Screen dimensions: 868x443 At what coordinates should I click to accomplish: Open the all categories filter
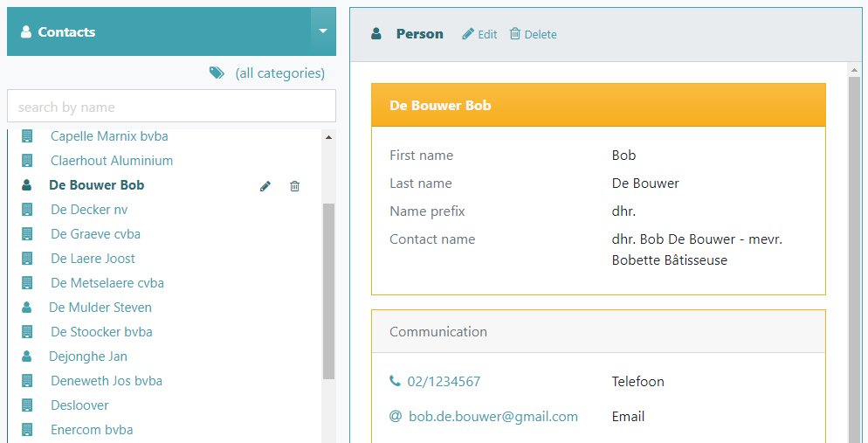(x=279, y=73)
